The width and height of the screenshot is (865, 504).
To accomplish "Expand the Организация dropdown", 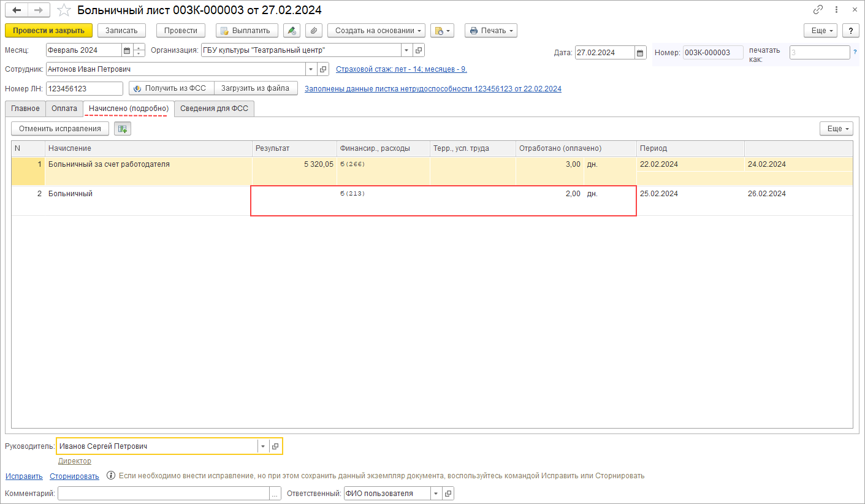I will click(x=407, y=50).
